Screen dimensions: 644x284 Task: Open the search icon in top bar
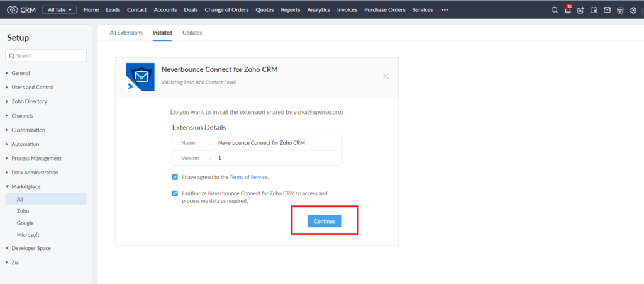555,10
